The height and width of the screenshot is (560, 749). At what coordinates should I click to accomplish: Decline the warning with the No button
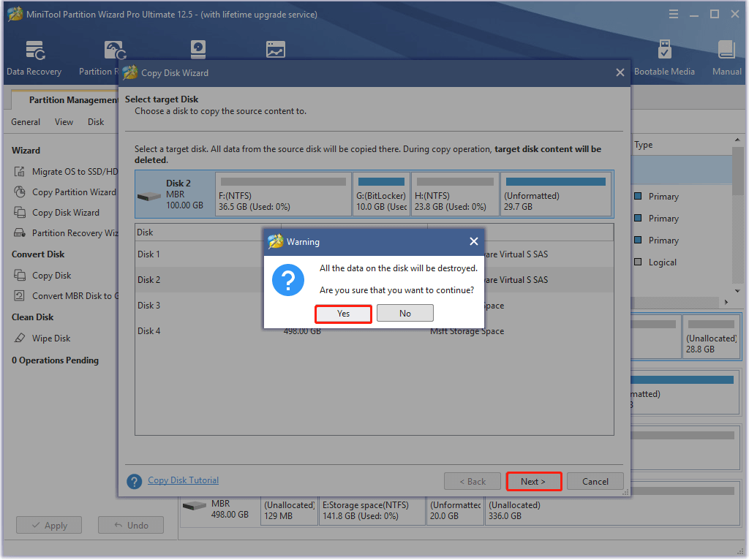404,313
